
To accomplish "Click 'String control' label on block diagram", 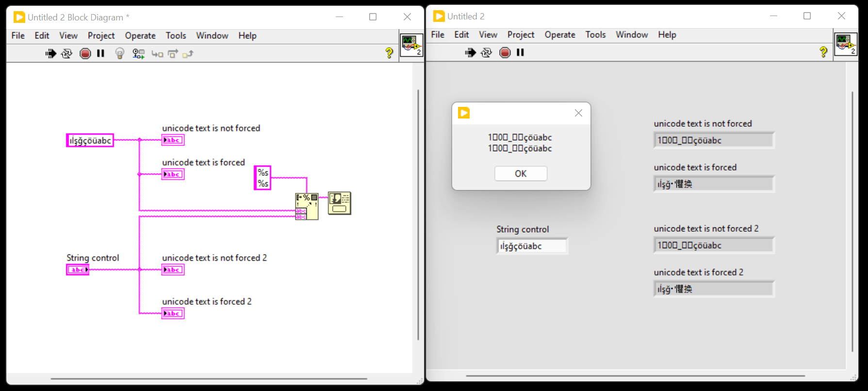I will 93,258.
